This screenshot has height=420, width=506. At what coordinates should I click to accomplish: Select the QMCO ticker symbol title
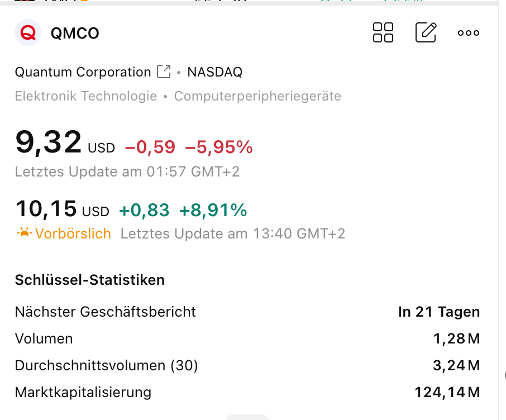tap(74, 34)
